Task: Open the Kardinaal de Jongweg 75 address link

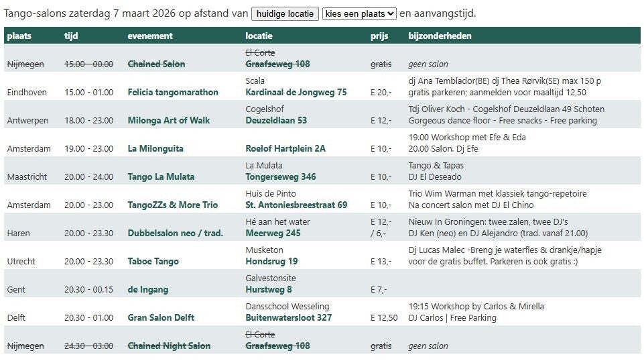Action: (x=296, y=92)
